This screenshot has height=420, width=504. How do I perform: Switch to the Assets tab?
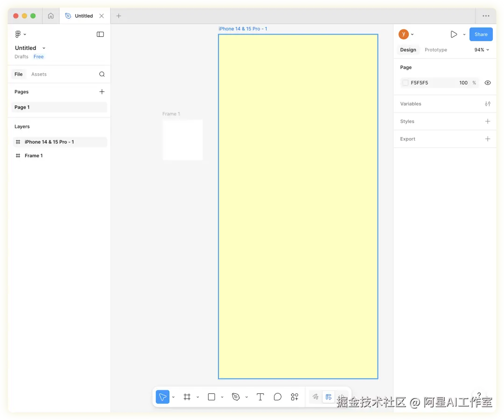click(39, 74)
